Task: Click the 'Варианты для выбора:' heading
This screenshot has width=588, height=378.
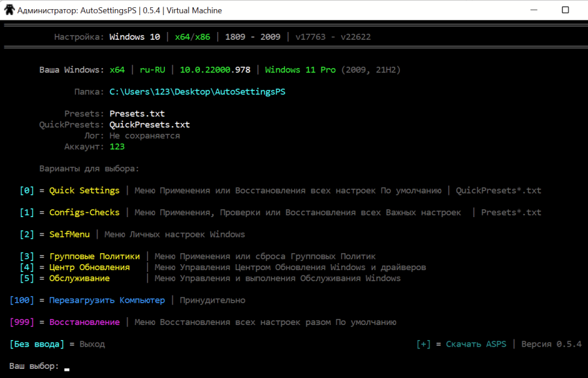Action: pos(90,169)
